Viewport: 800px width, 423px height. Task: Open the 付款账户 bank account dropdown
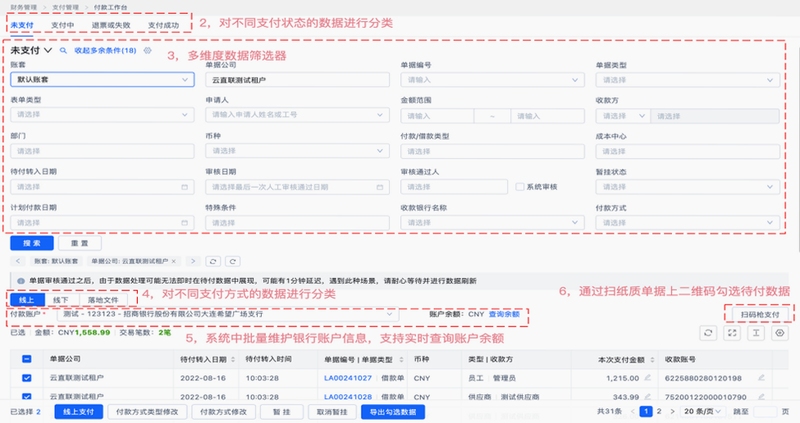point(228,314)
